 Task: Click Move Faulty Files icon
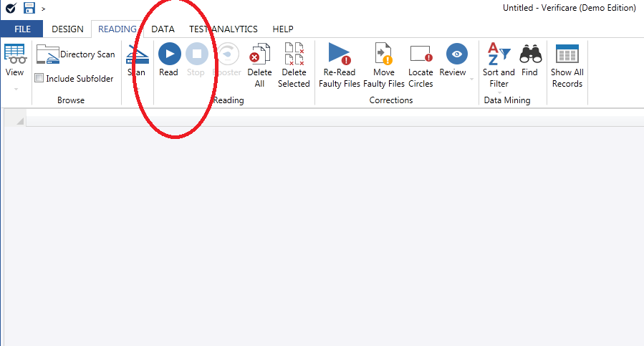pyautogui.click(x=384, y=54)
